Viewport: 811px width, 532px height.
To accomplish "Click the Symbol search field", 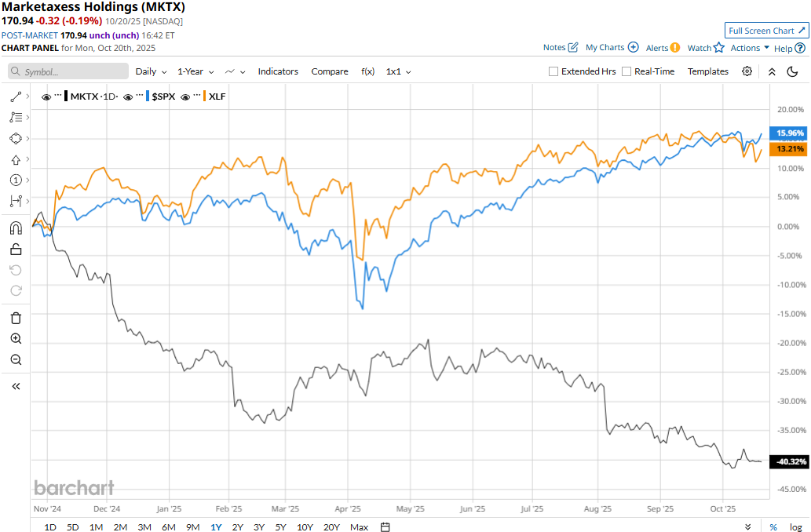I will [x=68, y=71].
